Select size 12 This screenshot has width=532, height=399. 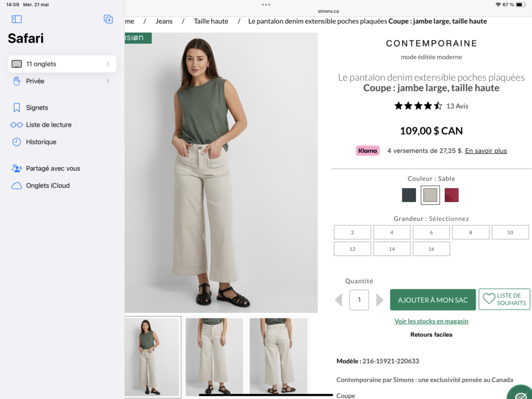tap(352, 249)
